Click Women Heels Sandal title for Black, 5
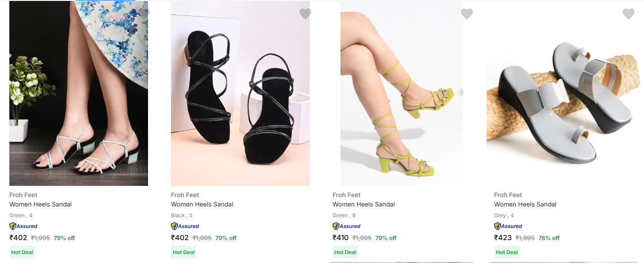Image resolution: width=644 pixels, height=263 pixels. coord(202,204)
